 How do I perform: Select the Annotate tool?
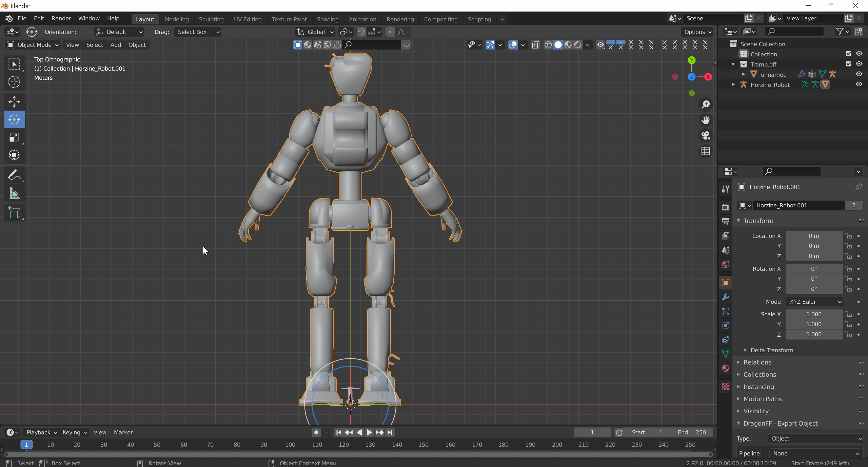[14, 175]
